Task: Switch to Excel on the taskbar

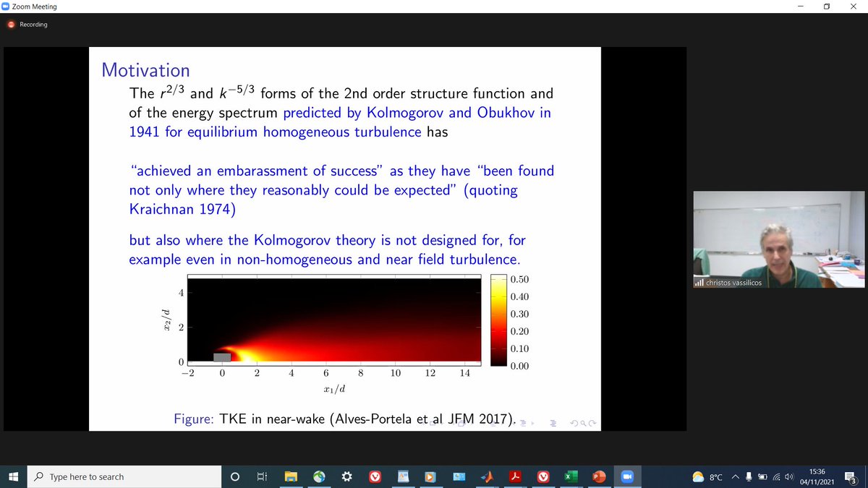Action: [571, 476]
